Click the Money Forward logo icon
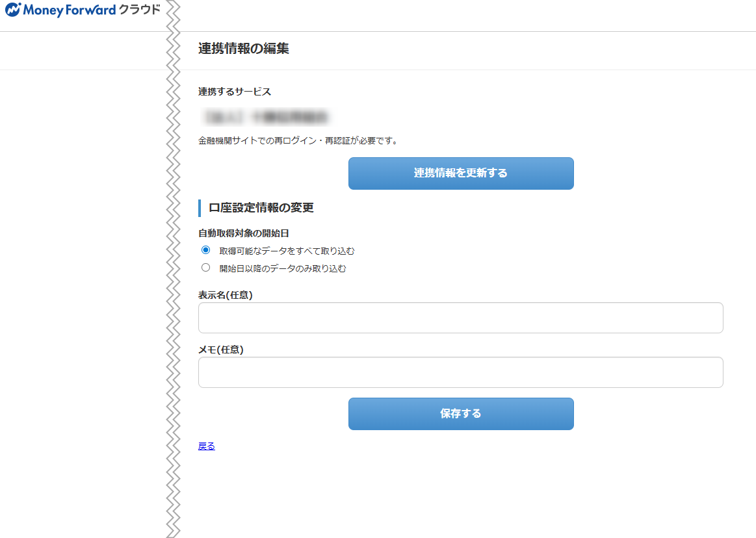Viewport: 756px width, 538px height. pyautogui.click(x=12, y=10)
